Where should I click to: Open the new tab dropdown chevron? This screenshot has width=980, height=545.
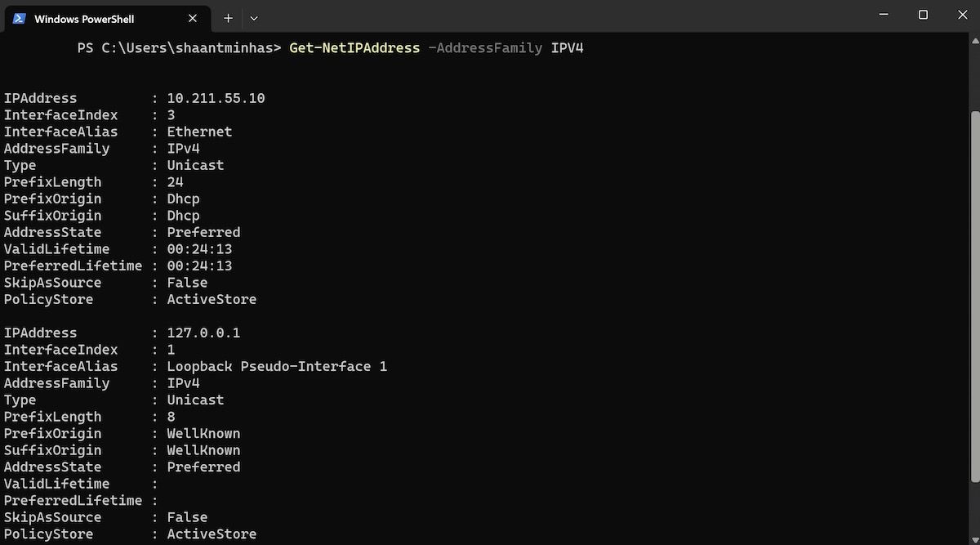tap(253, 18)
